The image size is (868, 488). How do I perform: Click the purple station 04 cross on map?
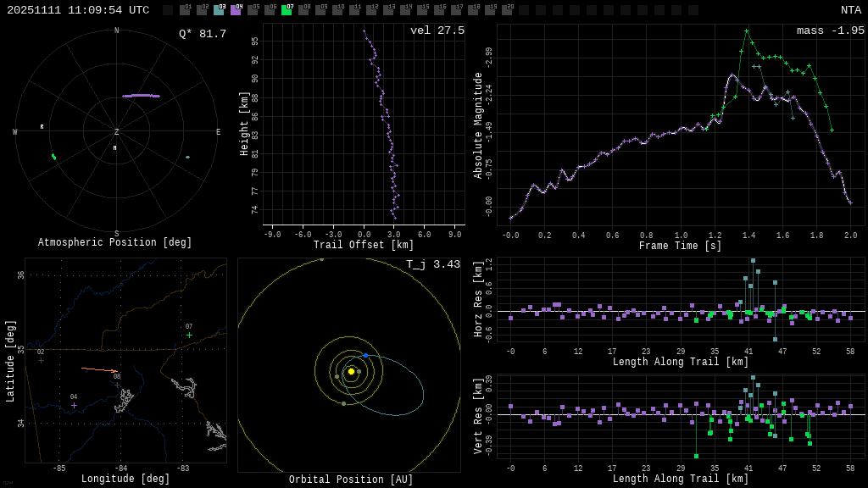(x=74, y=405)
